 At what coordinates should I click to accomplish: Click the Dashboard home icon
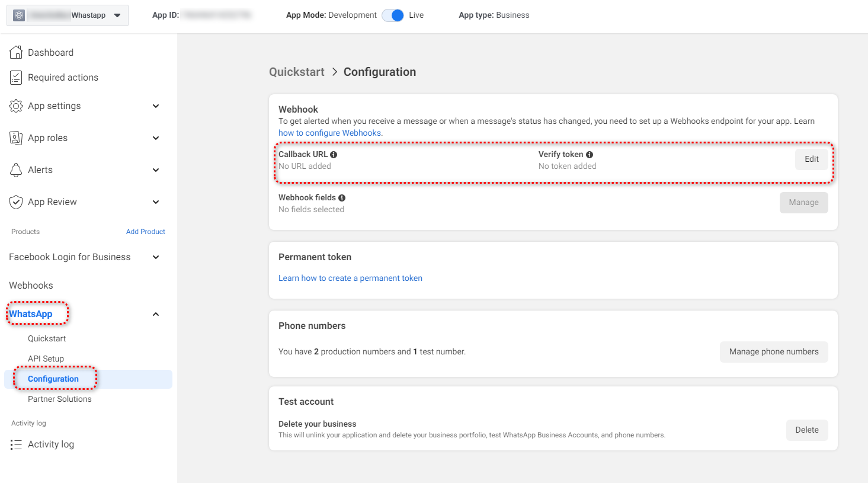pos(16,52)
